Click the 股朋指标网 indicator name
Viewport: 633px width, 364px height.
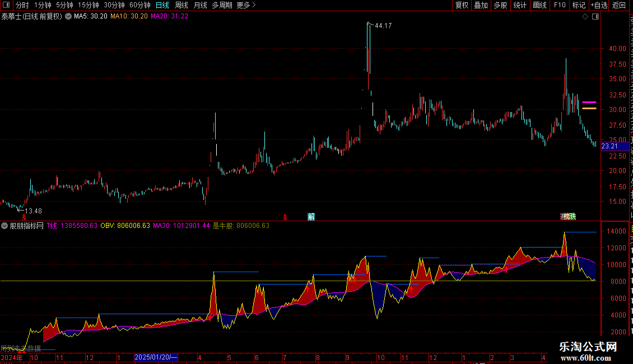[26, 226]
